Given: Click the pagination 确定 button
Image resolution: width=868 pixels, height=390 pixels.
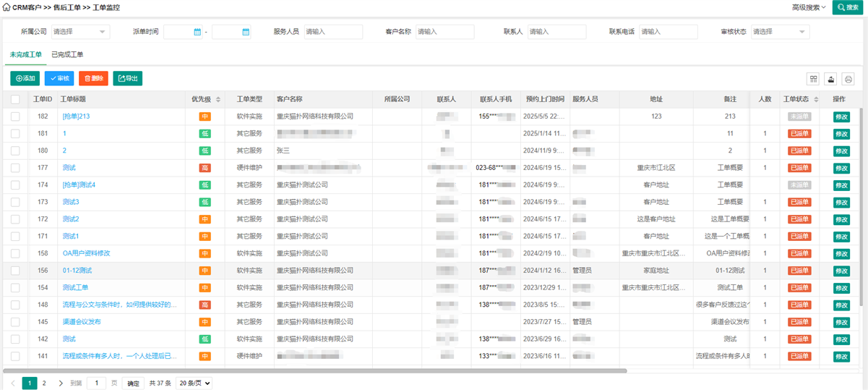Looking at the screenshot, I should coord(132,383).
